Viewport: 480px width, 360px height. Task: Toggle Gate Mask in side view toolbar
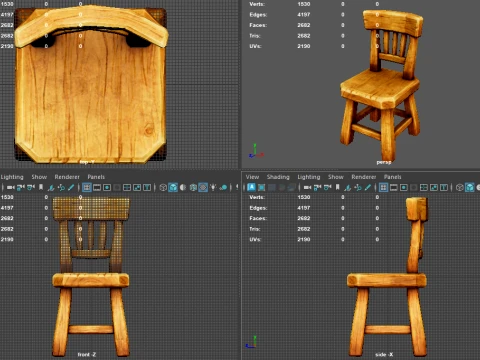(x=414, y=187)
